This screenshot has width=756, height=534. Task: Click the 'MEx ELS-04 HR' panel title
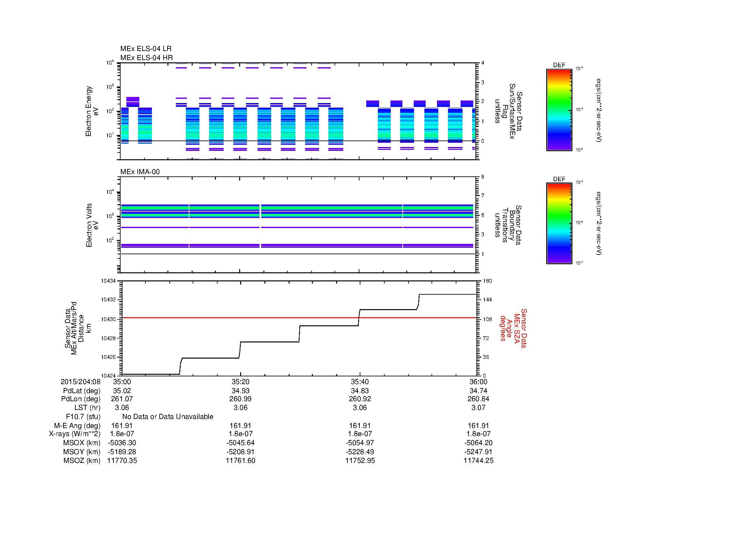146,58
